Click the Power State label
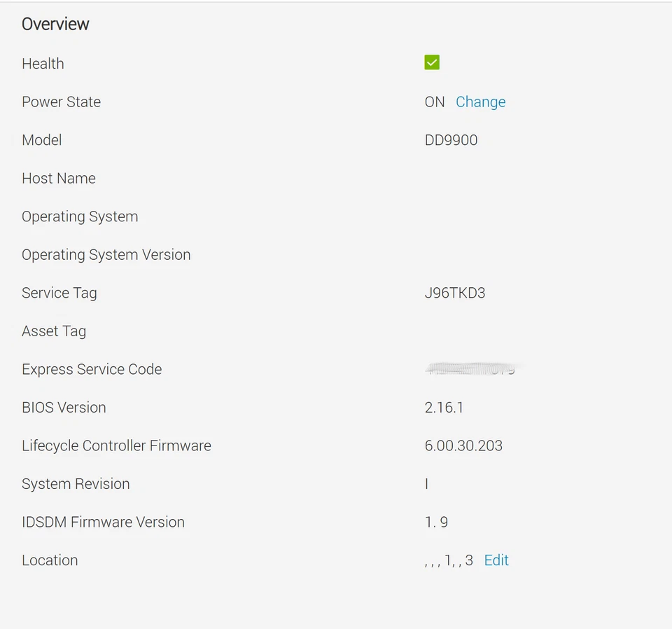The width and height of the screenshot is (672, 629). click(61, 102)
